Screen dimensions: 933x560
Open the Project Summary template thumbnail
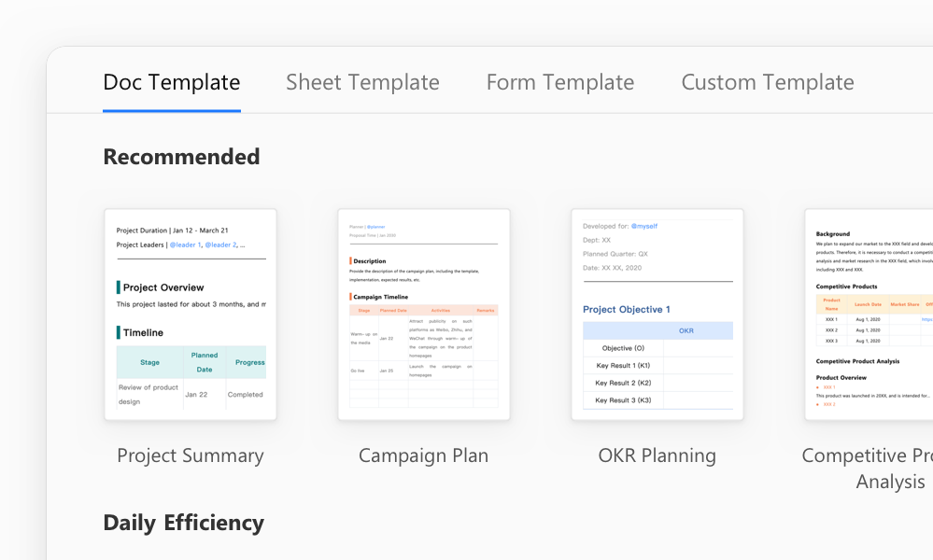click(x=191, y=315)
